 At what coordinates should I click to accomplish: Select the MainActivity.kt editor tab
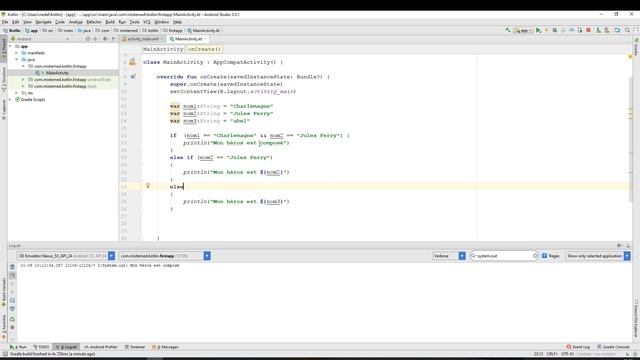click(188, 39)
